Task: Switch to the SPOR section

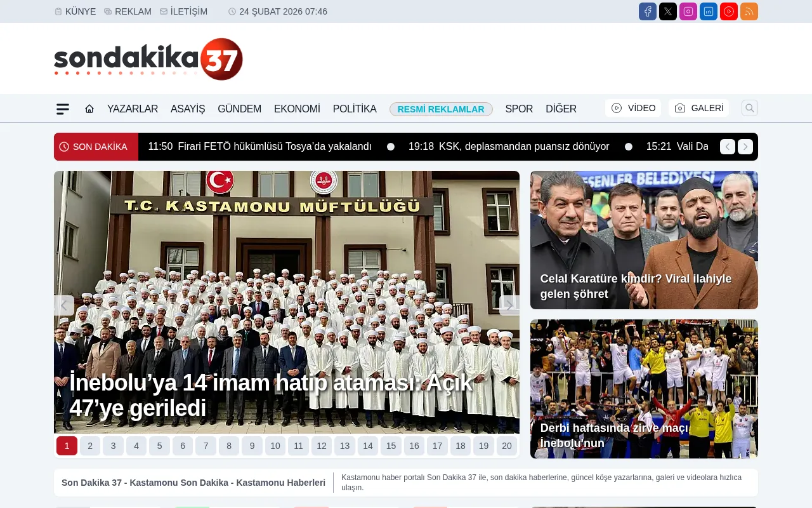Action: click(519, 109)
